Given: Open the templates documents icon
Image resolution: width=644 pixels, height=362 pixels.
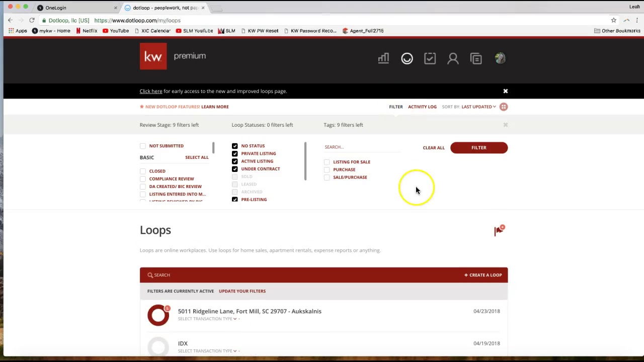Looking at the screenshot, I should coord(476,58).
